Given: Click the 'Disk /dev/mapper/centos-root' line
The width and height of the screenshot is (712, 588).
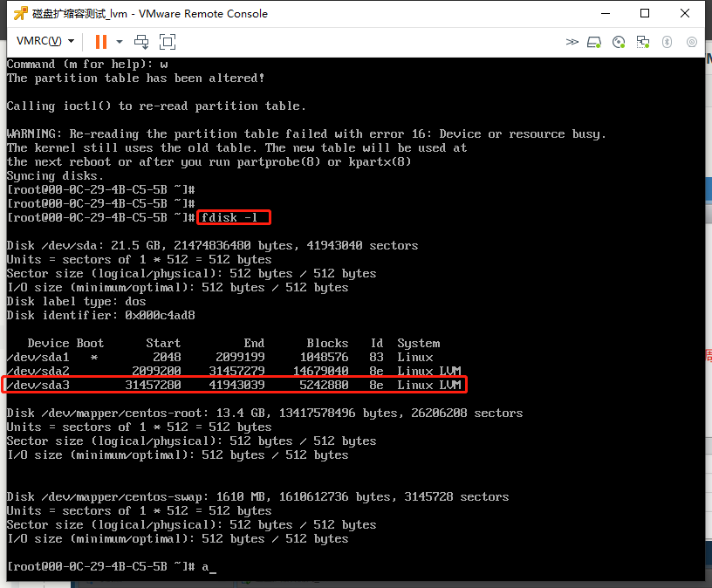Looking at the screenshot, I should tap(264, 414).
